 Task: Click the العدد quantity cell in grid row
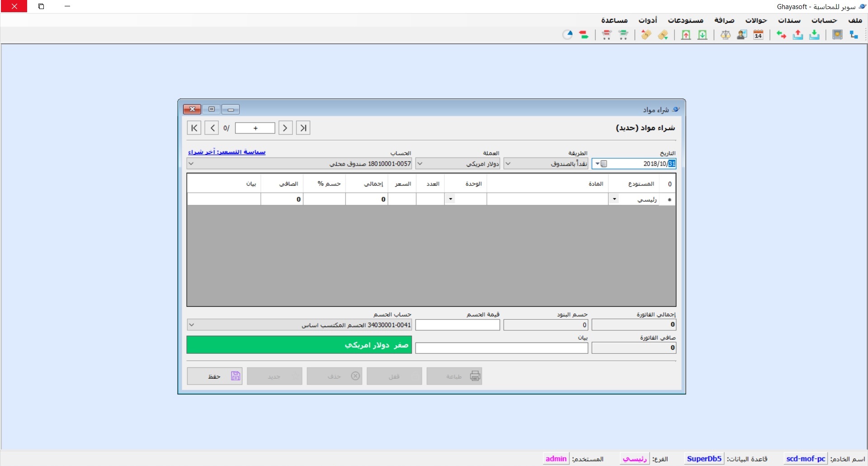point(430,199)
